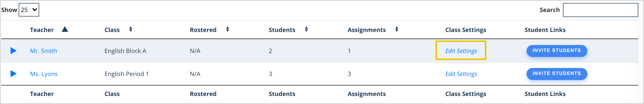Invite Students to Mr. Smith's class

(556, 51)
